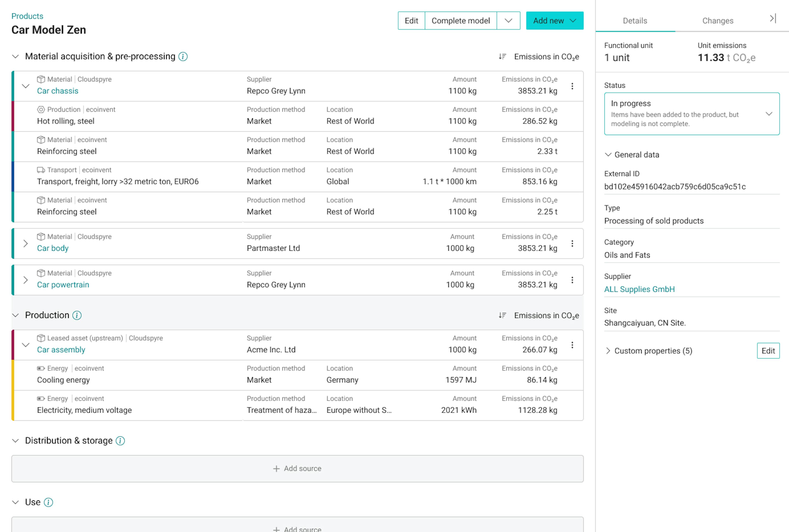Select the Details tab
The image size is (789, 532).
click(635, 21)
